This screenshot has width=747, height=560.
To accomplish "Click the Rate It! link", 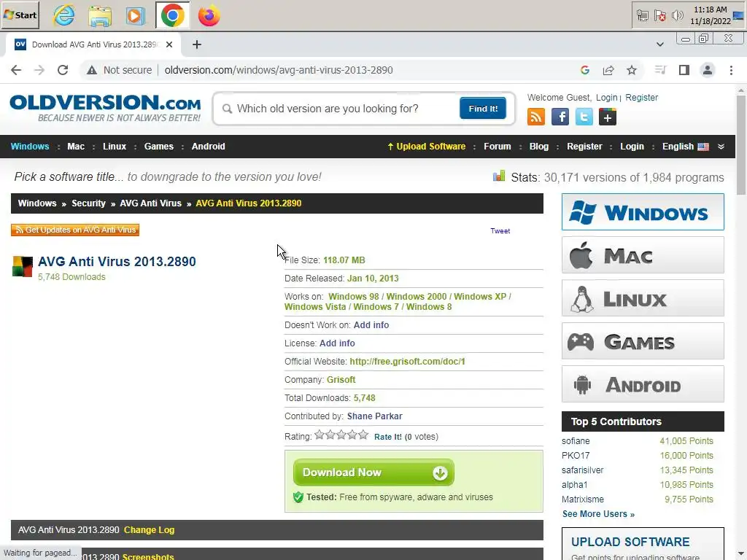I will [388, 437].
